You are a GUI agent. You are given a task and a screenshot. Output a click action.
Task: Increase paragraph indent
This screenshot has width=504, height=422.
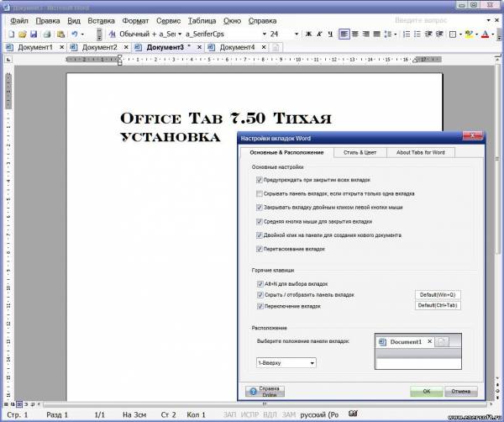coord(439,34)
